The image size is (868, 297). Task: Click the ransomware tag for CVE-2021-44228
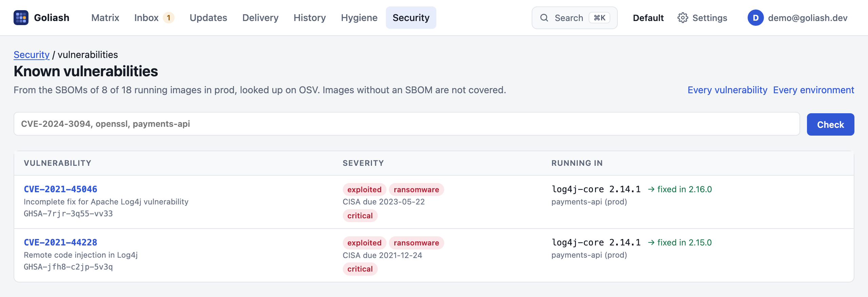pyautogui.click(x=416, y=243)
